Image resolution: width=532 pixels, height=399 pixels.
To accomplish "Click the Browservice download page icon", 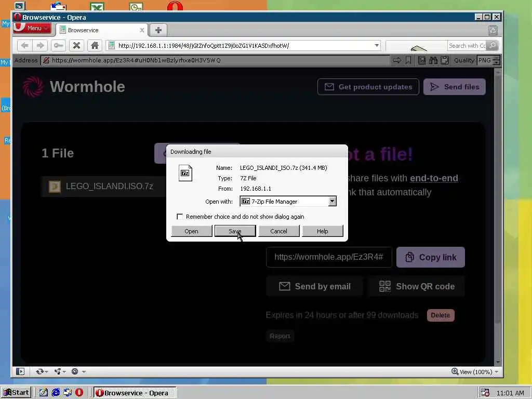I will pyautogui.click(x=422, y=60).
